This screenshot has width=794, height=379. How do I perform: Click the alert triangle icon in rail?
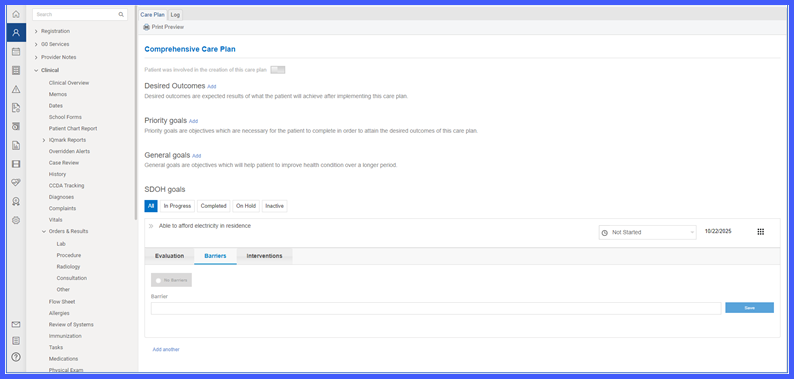coord(16,89)
